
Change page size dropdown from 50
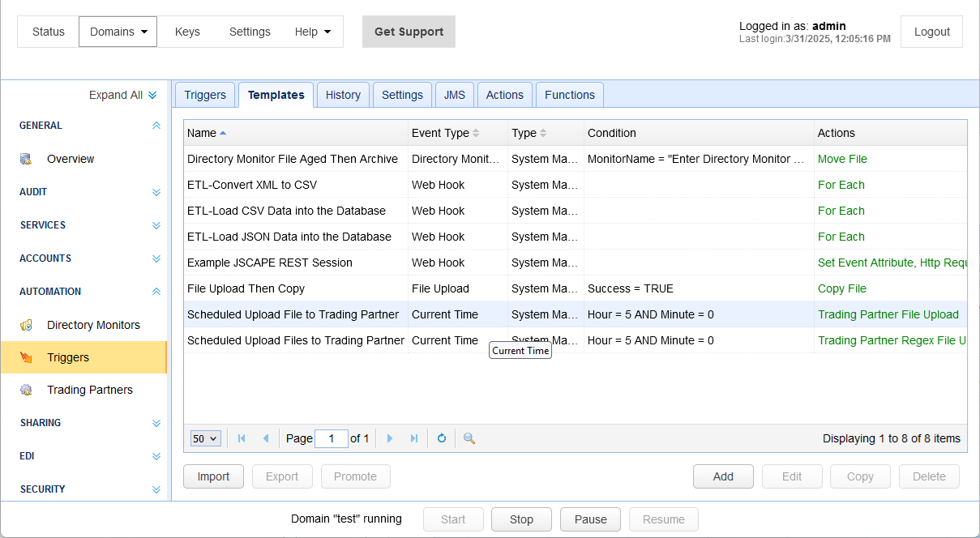tap(205, 438)
